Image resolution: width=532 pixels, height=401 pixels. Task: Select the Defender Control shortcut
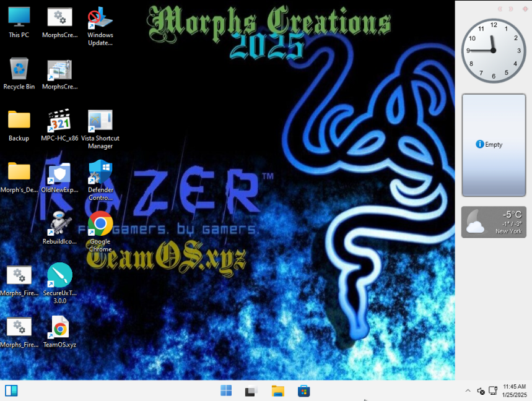pyautogui.click(x=100, y=181)
